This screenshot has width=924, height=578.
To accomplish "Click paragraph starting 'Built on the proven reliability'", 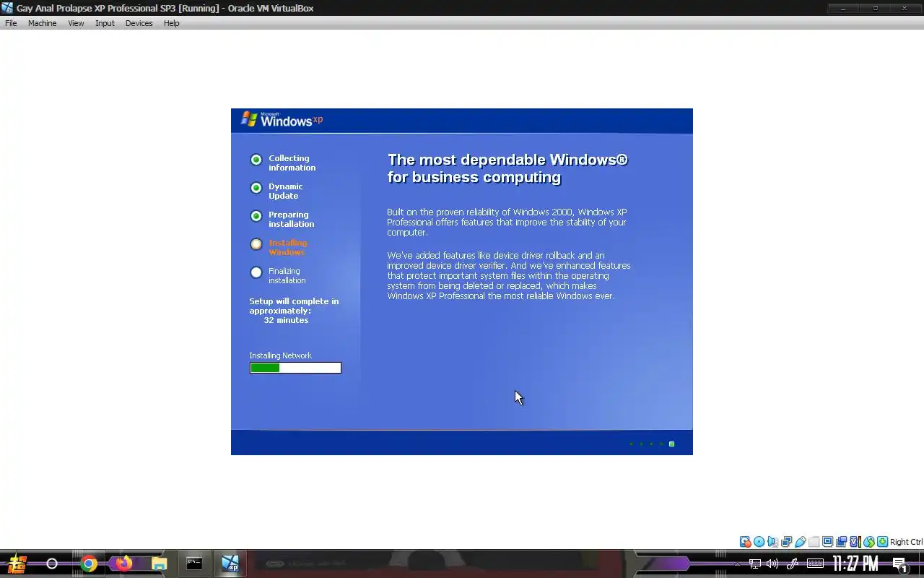I will point(507,223).
